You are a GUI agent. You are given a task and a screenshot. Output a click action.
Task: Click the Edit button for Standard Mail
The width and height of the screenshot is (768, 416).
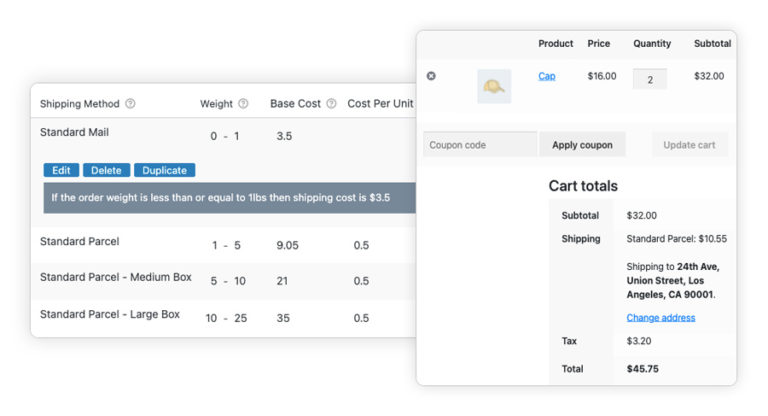[61, 170]
